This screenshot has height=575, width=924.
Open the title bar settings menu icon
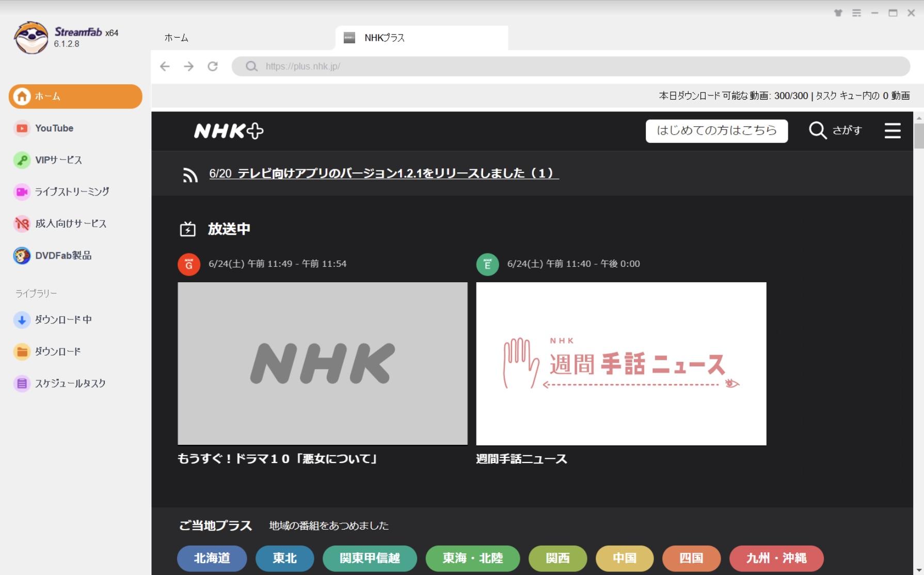coord(856,13)
